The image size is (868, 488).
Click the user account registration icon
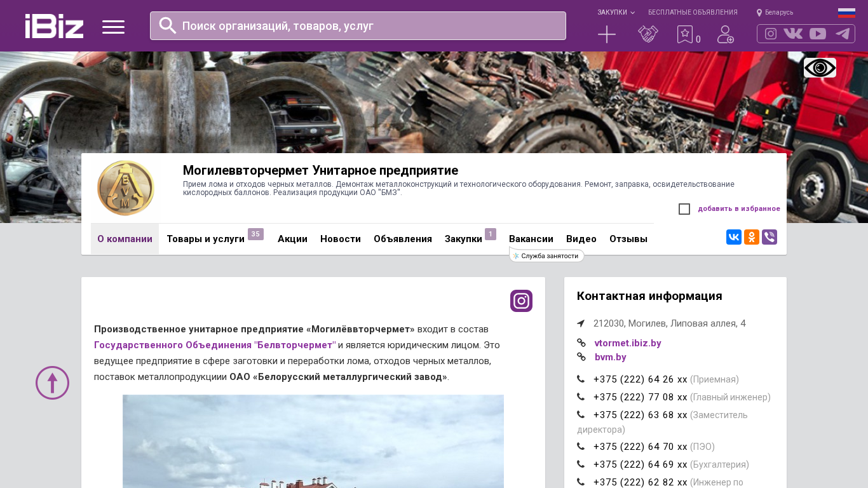coord(725,34)
